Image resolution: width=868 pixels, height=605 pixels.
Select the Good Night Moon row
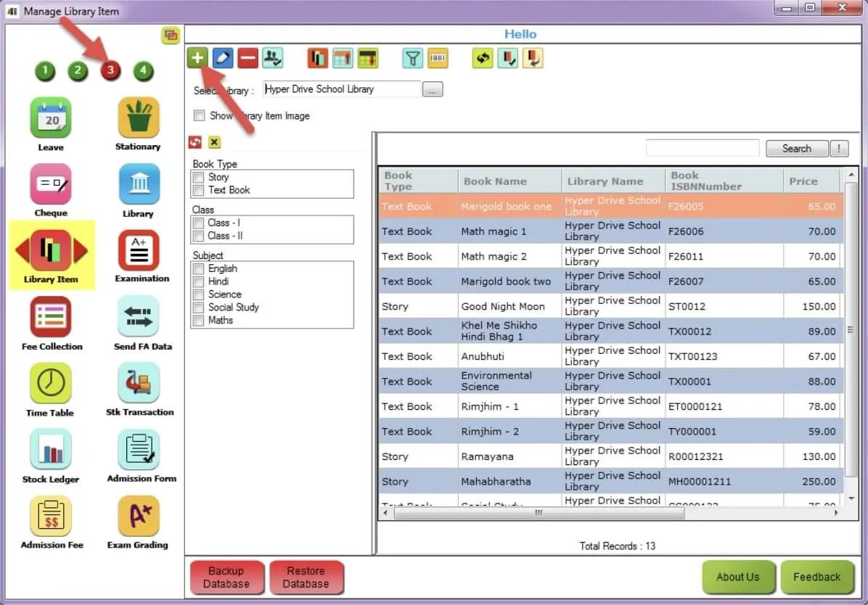point(611,306)
